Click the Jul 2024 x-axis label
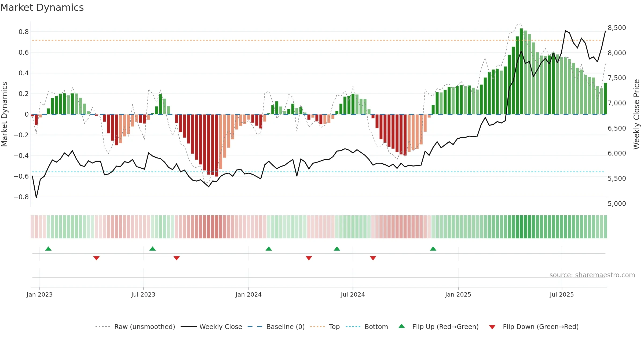The height and width of the screenshot is (362, 644). click(x=353, y=294)
